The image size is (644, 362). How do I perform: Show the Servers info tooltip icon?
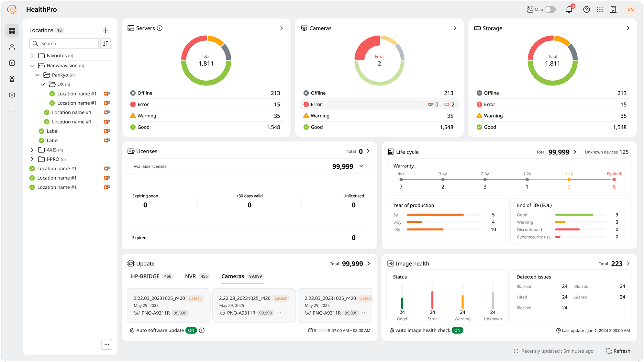click(x=160, y=28)
